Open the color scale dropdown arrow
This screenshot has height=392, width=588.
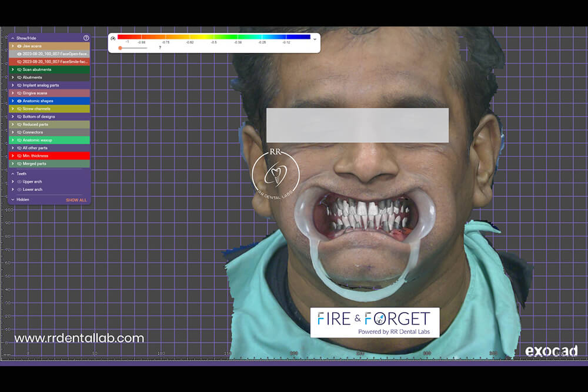point(315,39)
